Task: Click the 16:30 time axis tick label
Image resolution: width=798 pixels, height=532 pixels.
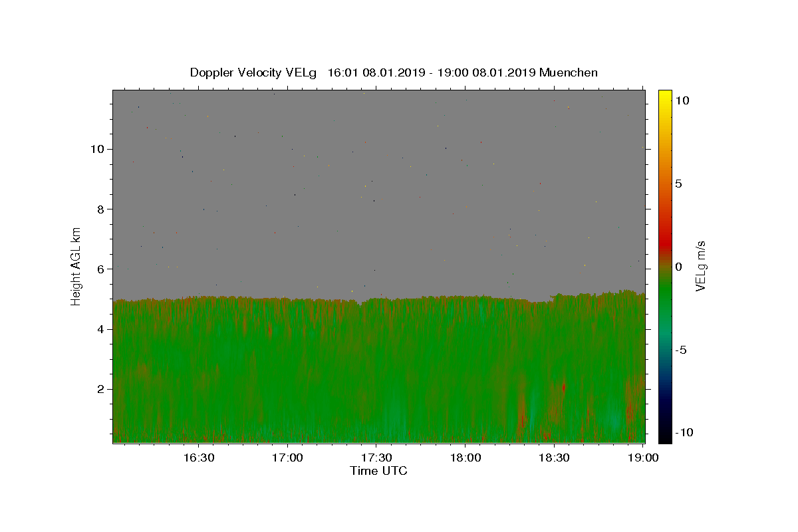Action: (198, 458)
